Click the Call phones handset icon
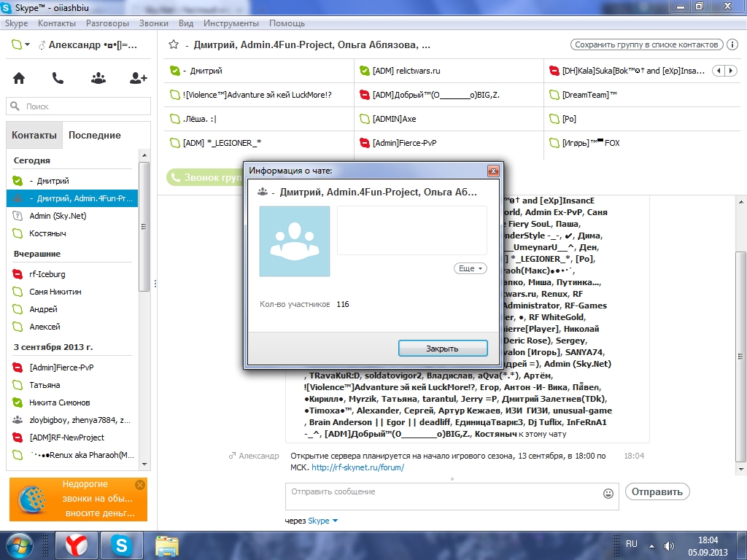Screen dimensions: 747x560 (x=58, y=78)
